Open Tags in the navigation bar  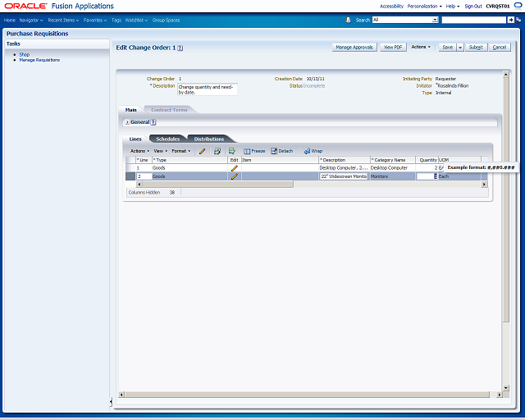116,20
